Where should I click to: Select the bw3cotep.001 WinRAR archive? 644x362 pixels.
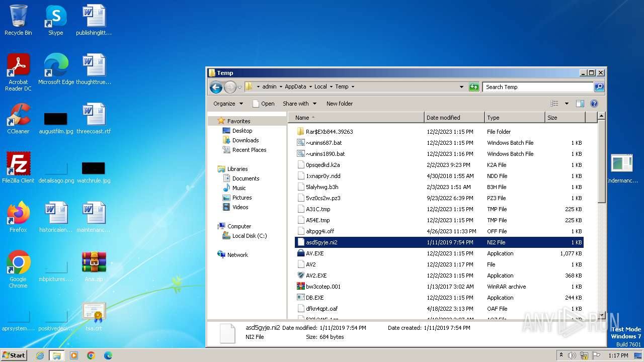tap(439, 287)
